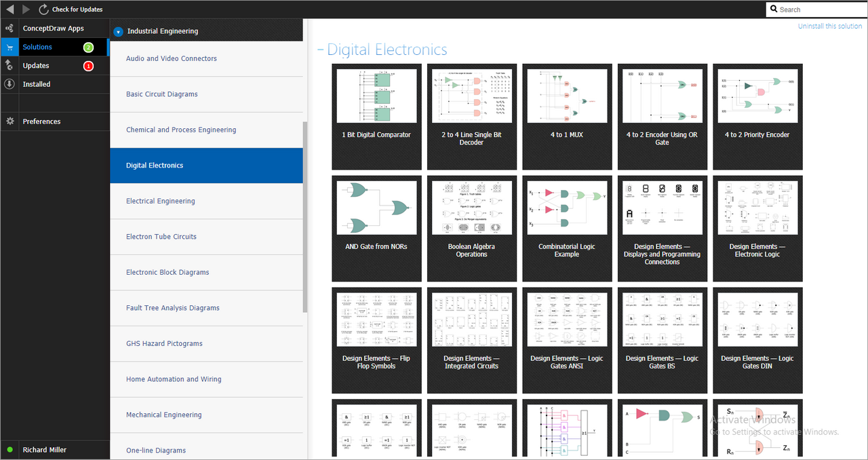The image size is (868, 460).
Task: Select Electrical Engineering
Action: click(x=206, y=201)
